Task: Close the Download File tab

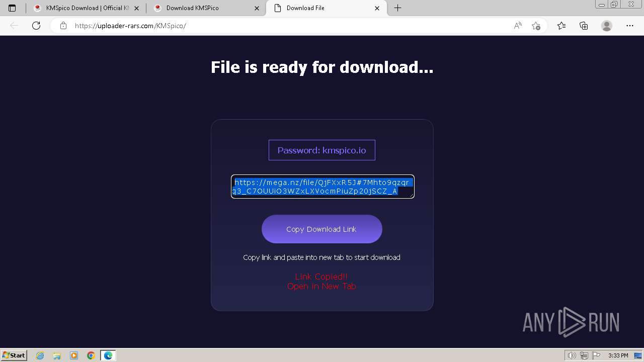Action: point(377,8)
